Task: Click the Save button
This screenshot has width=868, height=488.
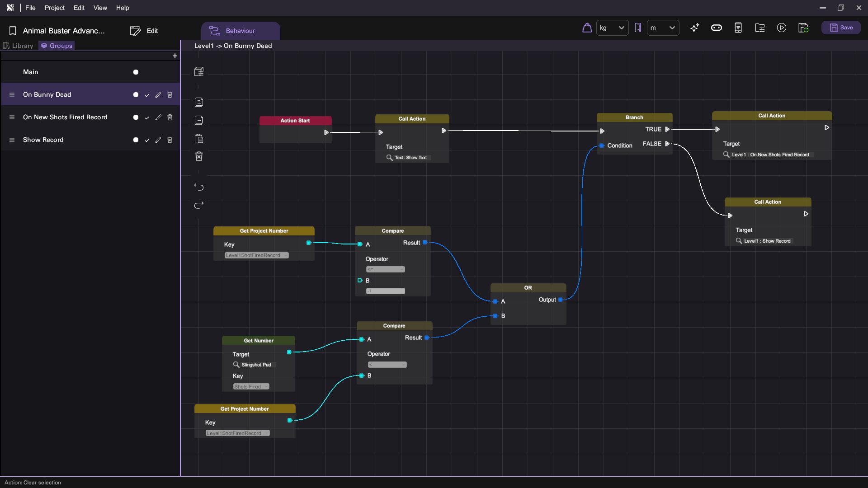Action: 841,28
